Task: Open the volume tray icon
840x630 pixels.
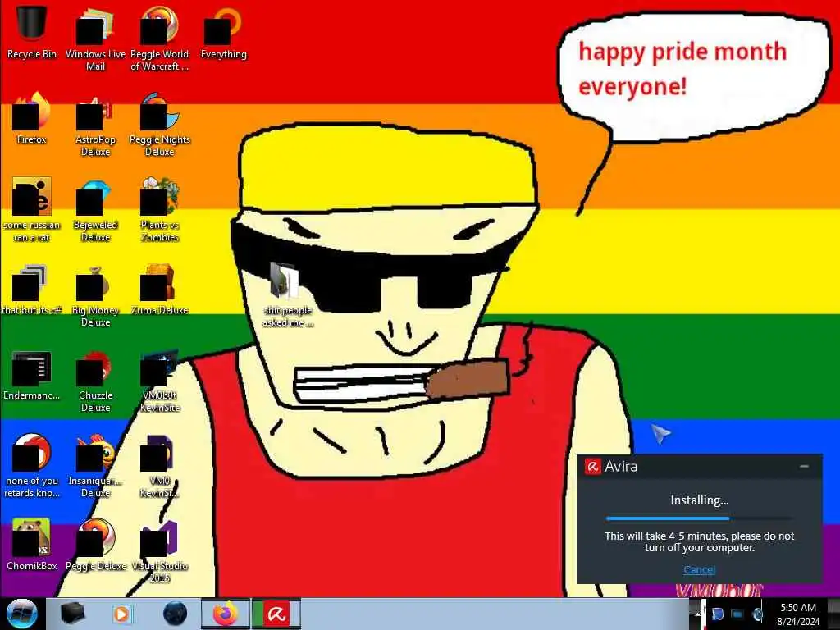Action: tap(757, 614)
